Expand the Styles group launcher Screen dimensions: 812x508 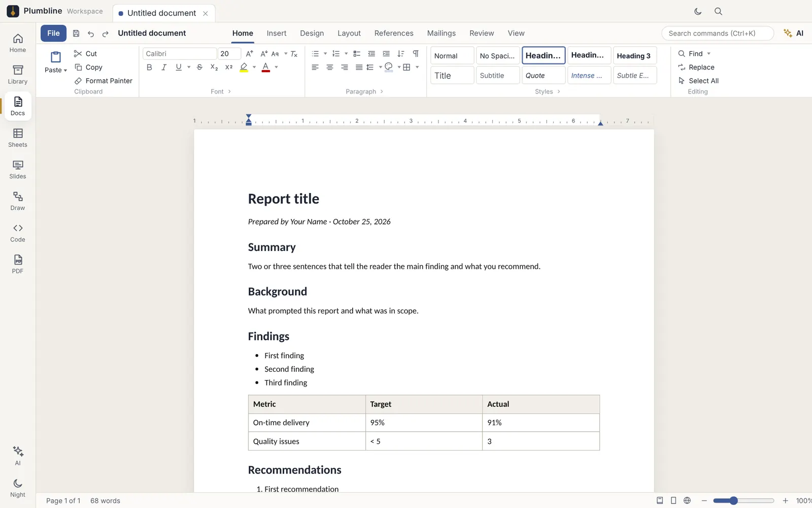[559, 91]
